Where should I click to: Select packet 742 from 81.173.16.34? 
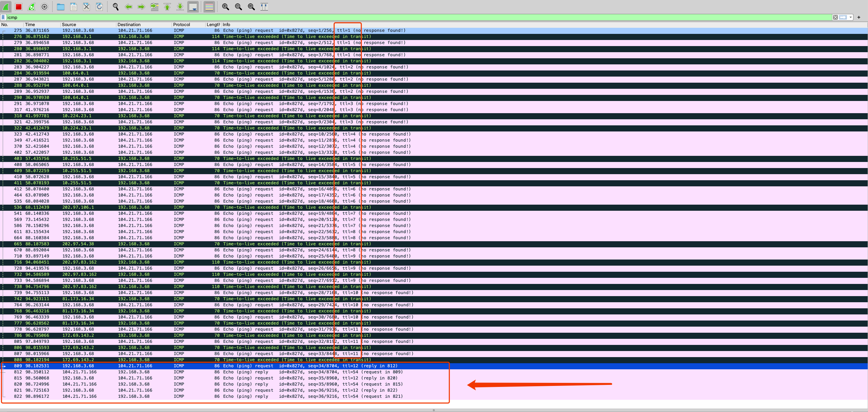click(434, 299)
